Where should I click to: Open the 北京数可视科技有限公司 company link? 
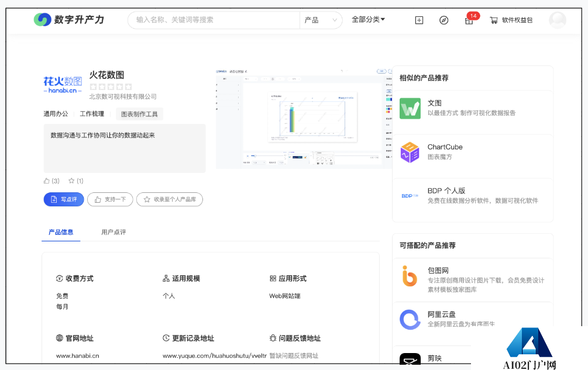tap(123, 96)
